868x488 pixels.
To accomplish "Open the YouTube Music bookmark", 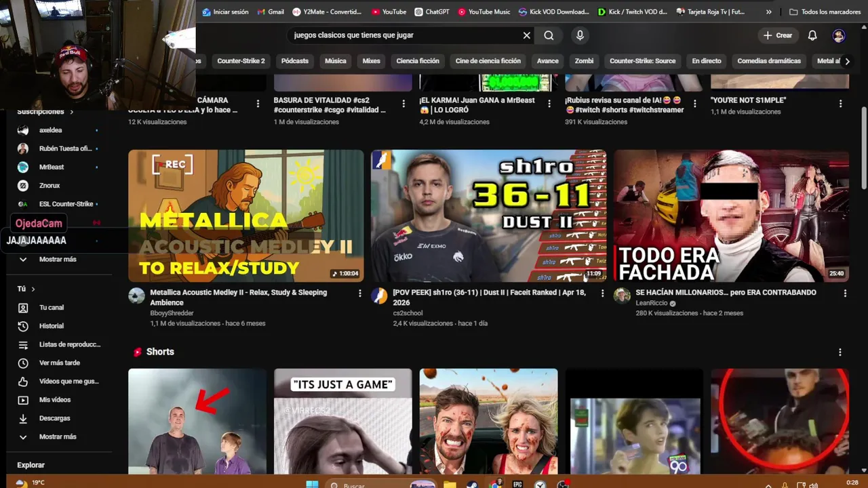I will coord(484,12).
